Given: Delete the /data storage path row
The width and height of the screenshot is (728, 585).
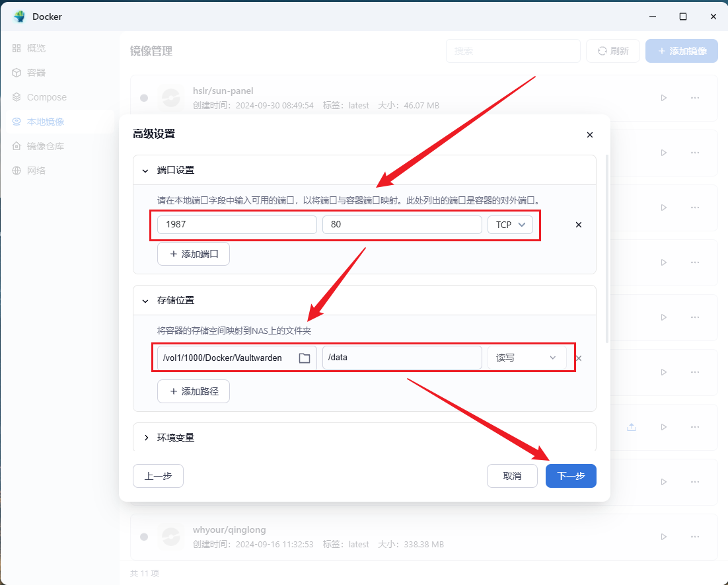Looking at the screenshot, I should (579, 358).
